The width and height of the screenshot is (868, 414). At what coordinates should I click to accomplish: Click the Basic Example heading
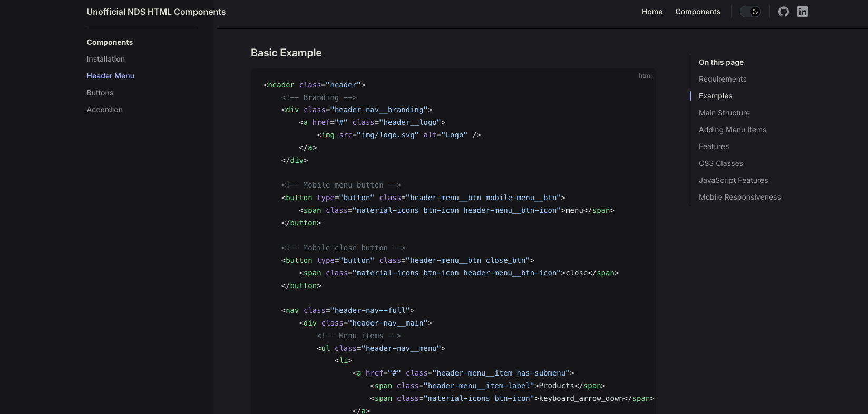pos(286,53)
